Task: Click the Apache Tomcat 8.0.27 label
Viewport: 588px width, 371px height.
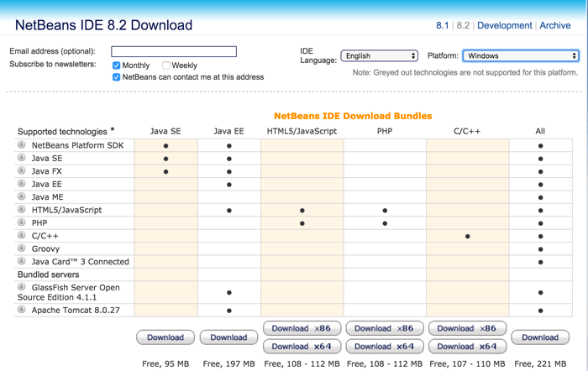Action: (x=76, y=311)
